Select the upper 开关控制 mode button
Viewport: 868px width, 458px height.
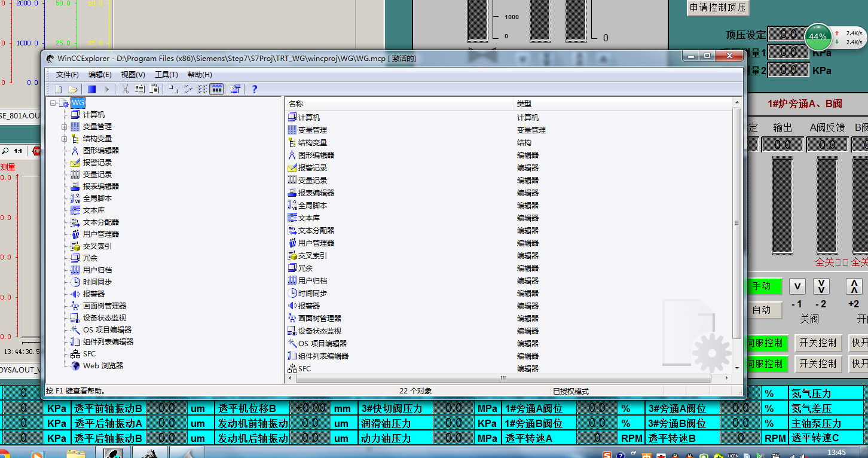[817, 343]
